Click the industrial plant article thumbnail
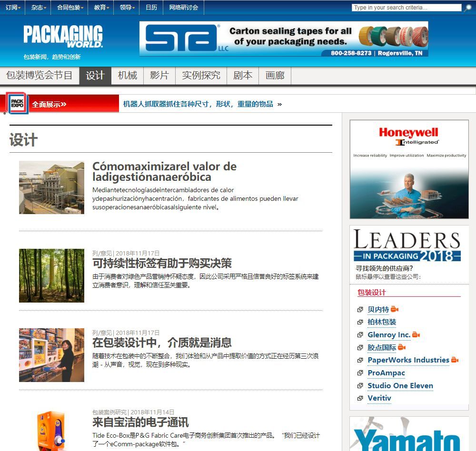 click(51, 187)
